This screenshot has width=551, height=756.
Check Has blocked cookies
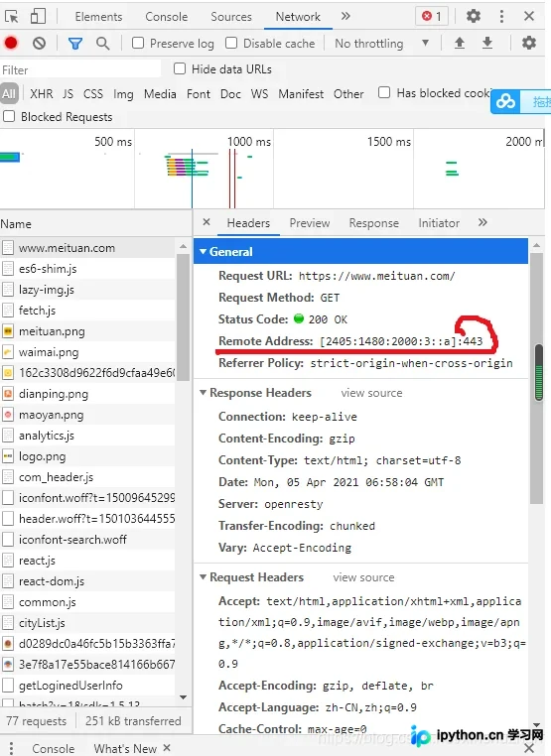(x=384, y=92)
